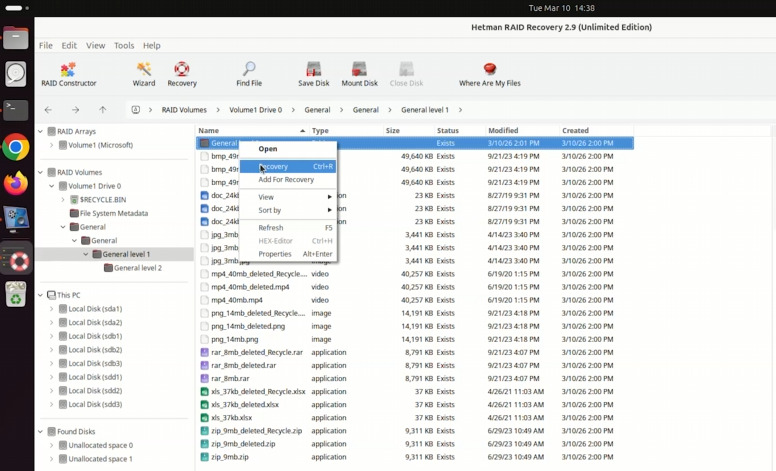This screenshot has height=471, width=776.
Task: Sort by the Name column header
Action: [252, 131]
